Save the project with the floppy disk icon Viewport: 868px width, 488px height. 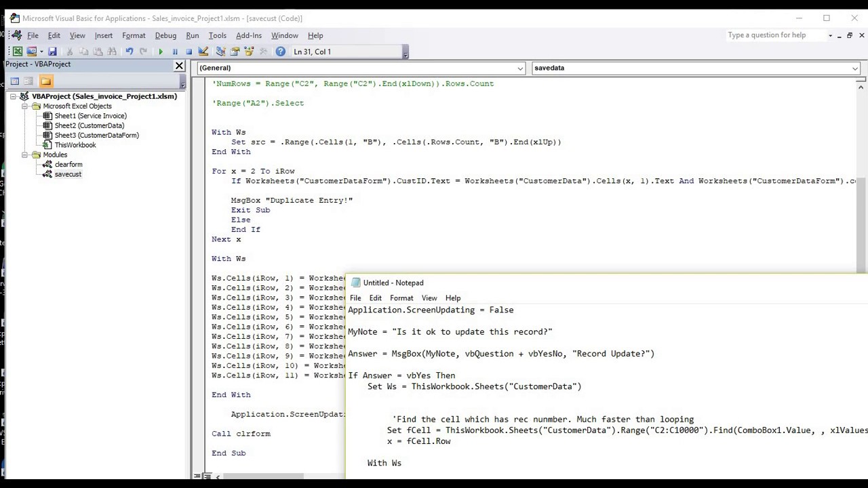[x=52, y=52]
